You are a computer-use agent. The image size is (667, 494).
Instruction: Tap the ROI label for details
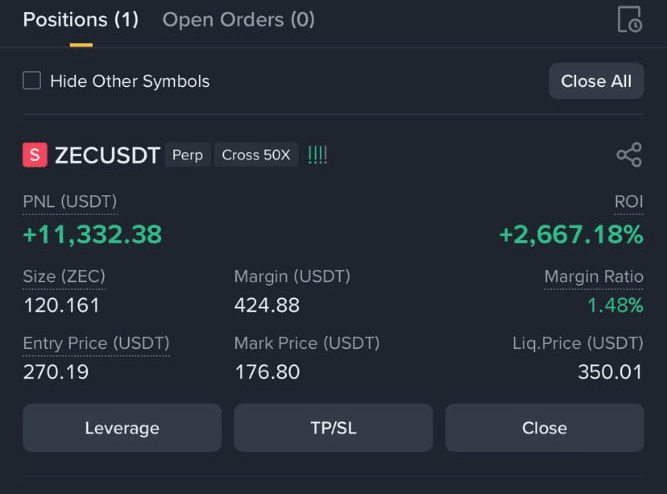click(629, 201)
